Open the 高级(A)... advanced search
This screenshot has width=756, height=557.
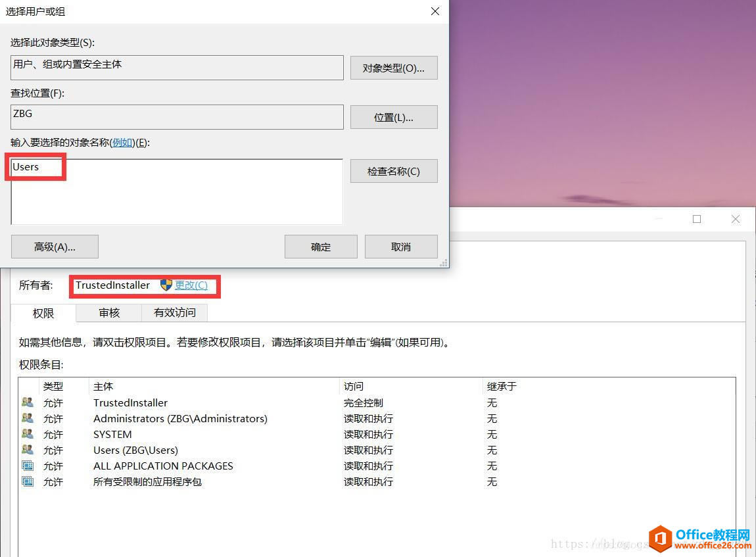55,247
